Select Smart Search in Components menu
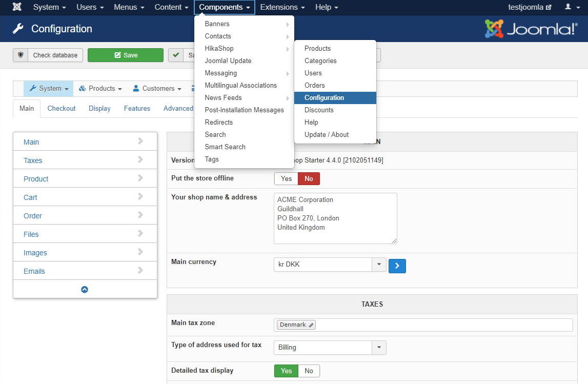The image size is (588, 384). [244, 147]
